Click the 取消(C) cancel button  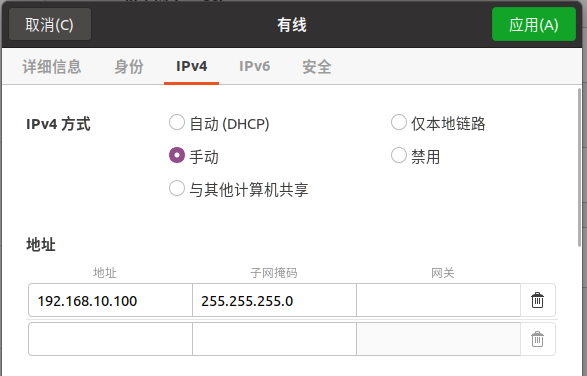[x=50, y=25]
